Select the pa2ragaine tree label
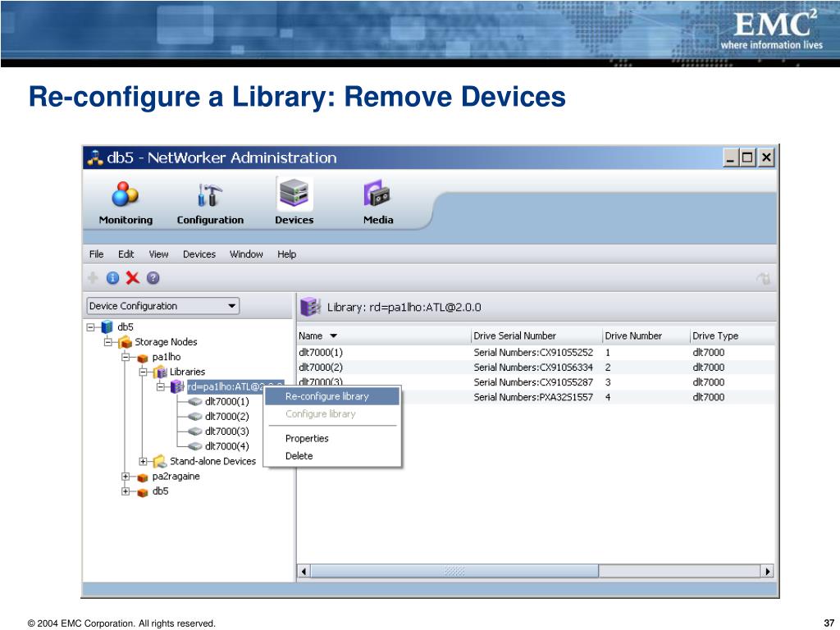 [176, 477]
